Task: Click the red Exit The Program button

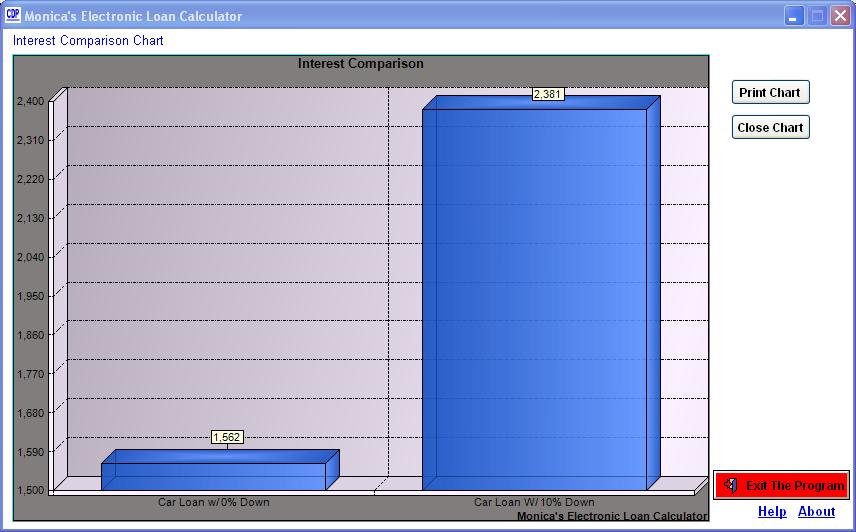Action: click(781, 485)
